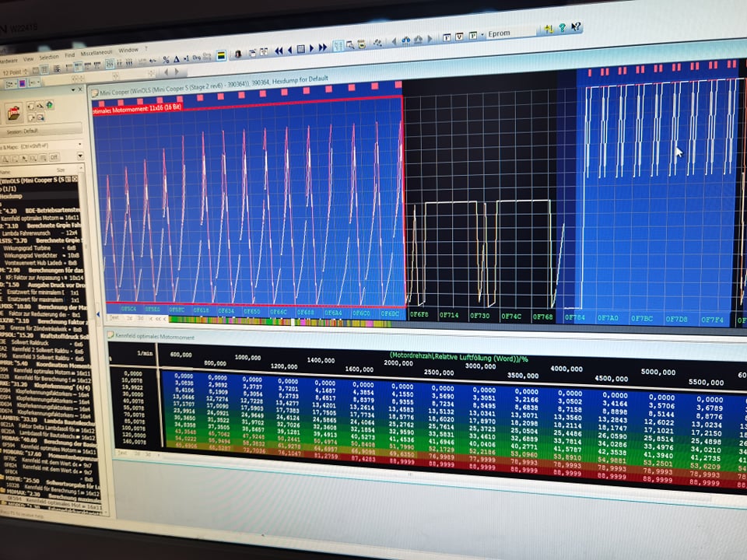Viewport: 747px width, 560px height.
Task: Click the double-right fast-forward arrow
Action: coord(323,47)
